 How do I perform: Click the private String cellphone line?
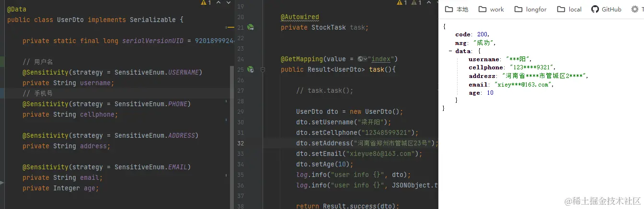pos(70,114)
